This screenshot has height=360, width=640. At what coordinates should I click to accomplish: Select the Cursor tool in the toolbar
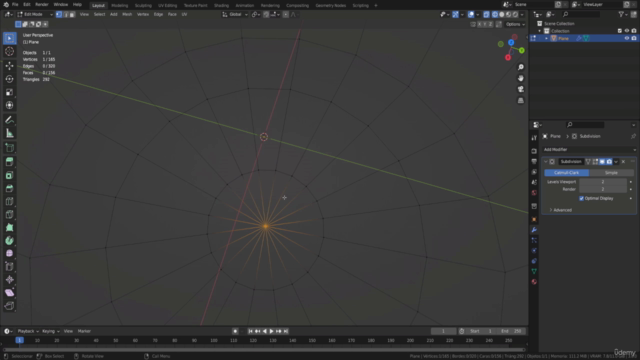(x=9, y=51)
